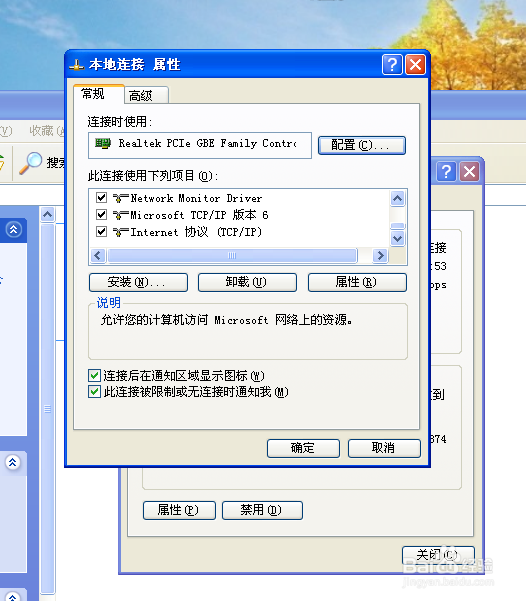Confirm with the 确定 button
This screenshot has height=601, width=526.
click(303, 448)
